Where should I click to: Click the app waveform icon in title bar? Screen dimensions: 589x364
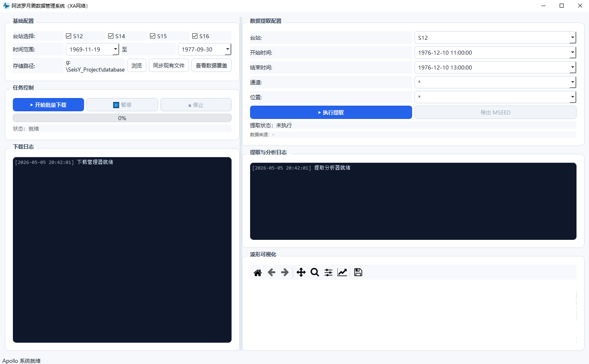point(6,6)
